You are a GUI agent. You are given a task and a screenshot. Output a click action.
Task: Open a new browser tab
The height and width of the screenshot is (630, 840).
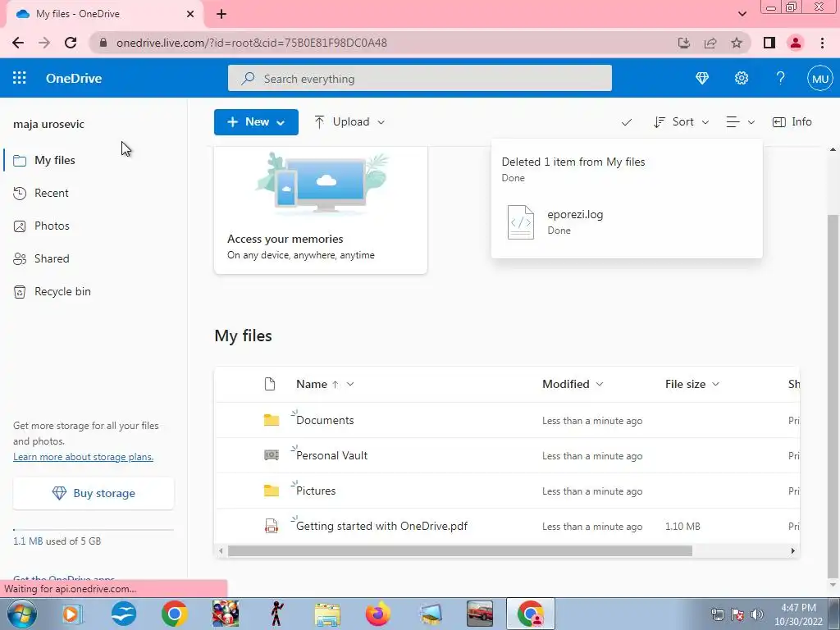pyautogui.click(x=221, y=14)
